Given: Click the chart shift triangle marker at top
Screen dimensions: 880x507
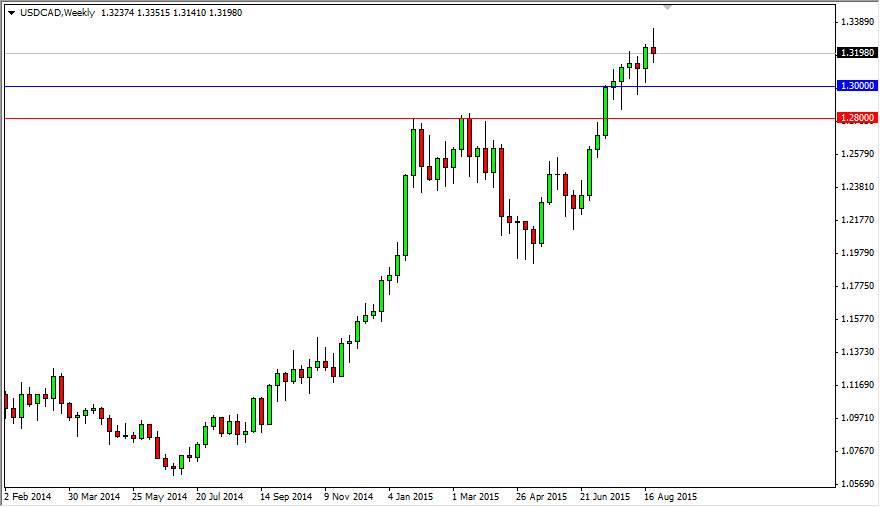Looking at the screenshot, I should (667, 8).
